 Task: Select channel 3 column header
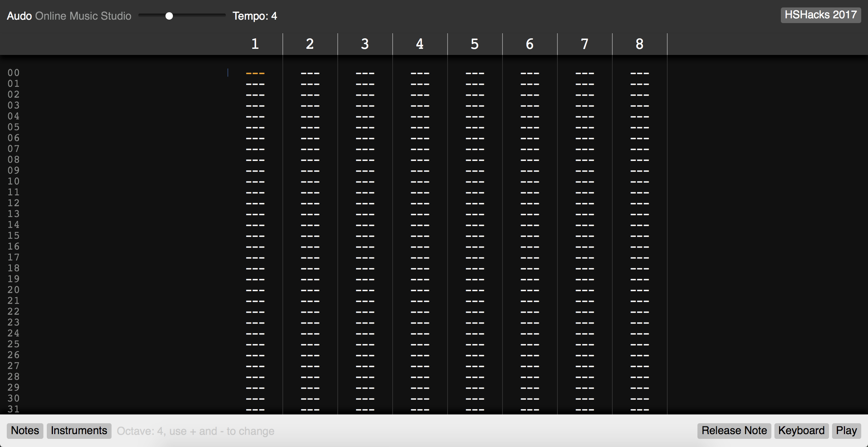[365, 44]
